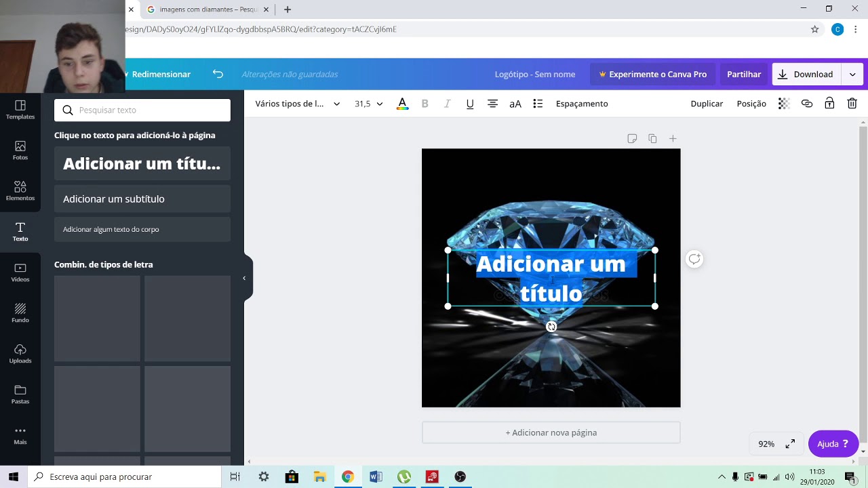
Task: Open the Fundo sidebar panel
Action: (20, 313)
